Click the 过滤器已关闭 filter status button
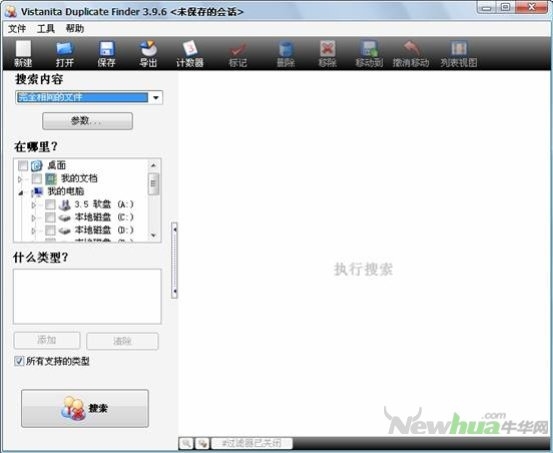The width and height of the screenshot is (553, 453). point(252,443)
